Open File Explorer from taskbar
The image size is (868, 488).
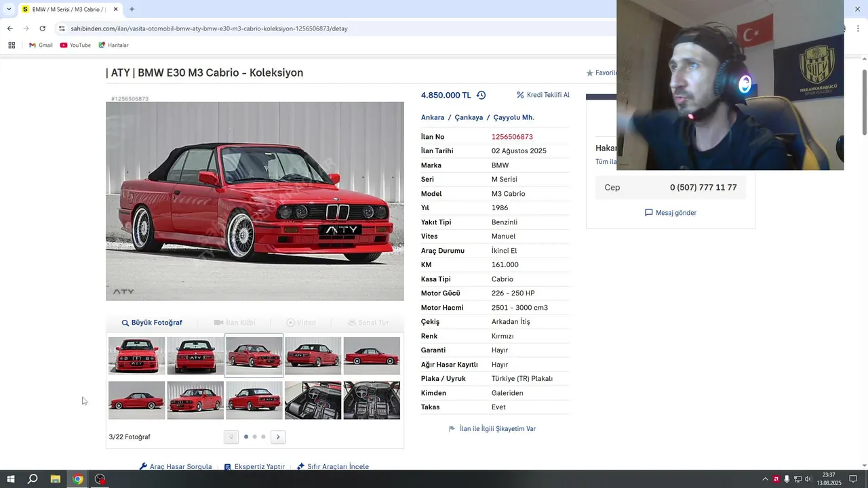56,479
